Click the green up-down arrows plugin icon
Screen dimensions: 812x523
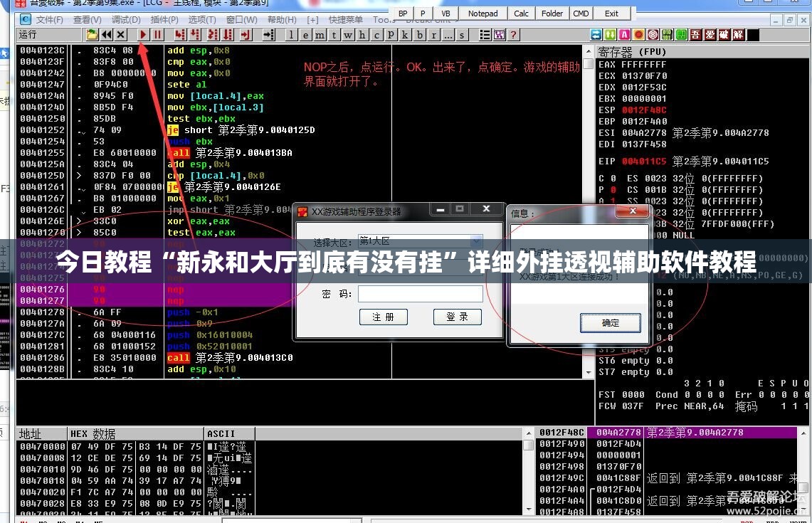tap(611, 35)
